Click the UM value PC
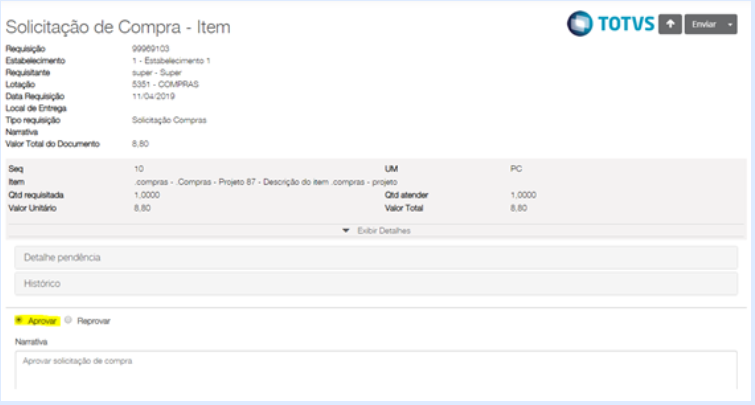This screenshot has width=755, height=405. (516, 169)
